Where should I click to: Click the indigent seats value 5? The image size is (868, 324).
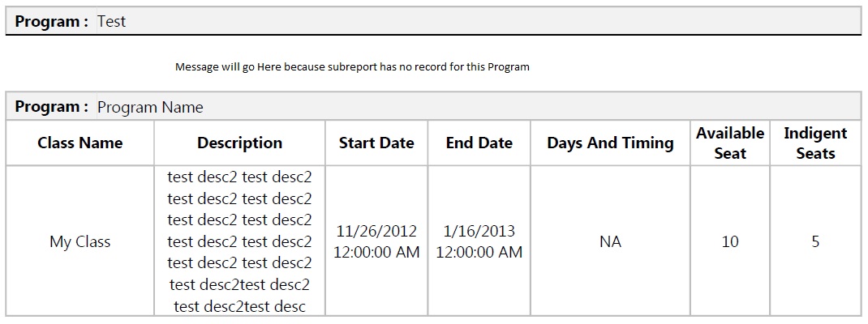pos(815,241)
